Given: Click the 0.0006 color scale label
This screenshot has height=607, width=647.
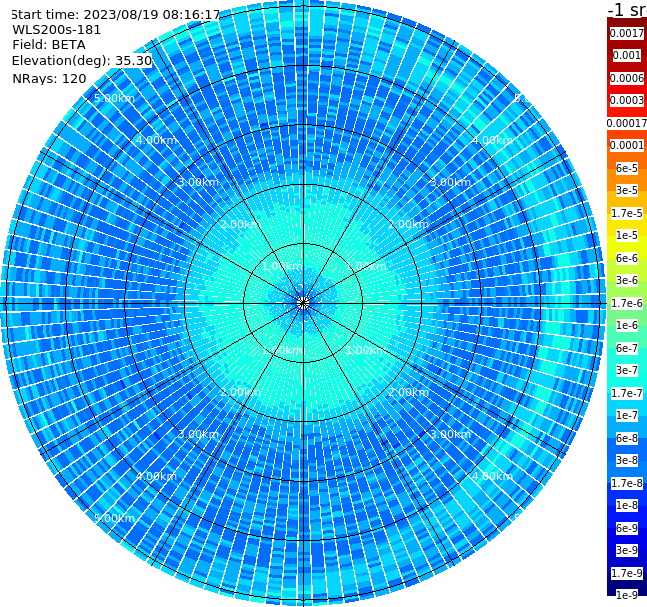Looking at the screenshot, I should pos(627,78).
